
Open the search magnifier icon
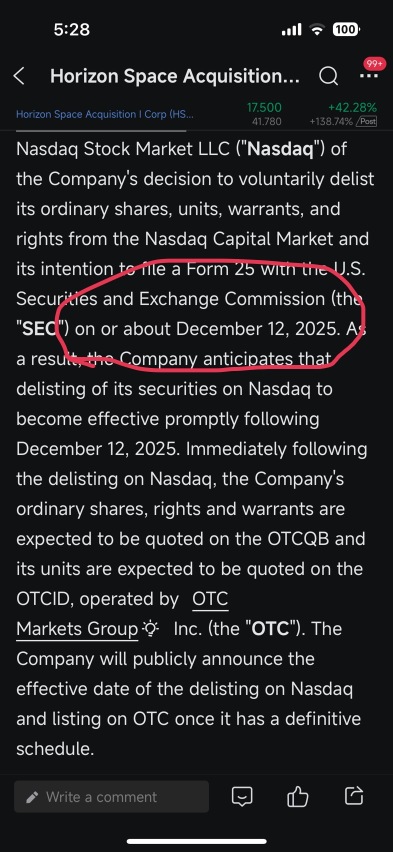pos(328,77)
